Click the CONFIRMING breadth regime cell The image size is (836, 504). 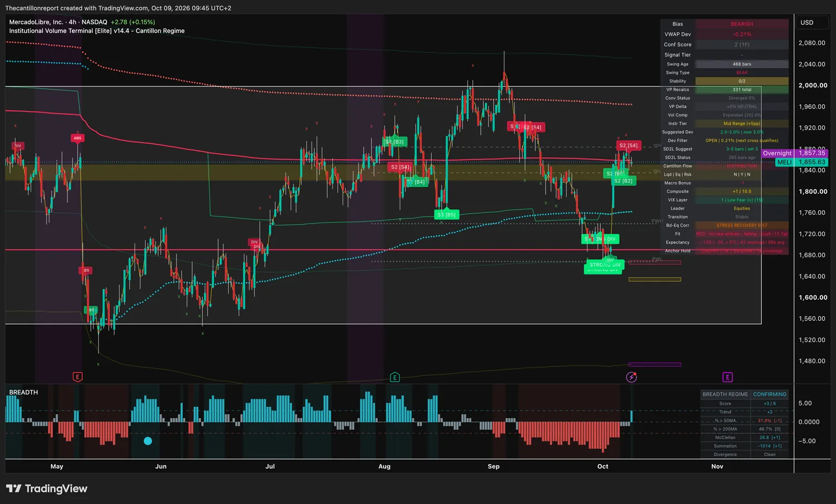770,394
